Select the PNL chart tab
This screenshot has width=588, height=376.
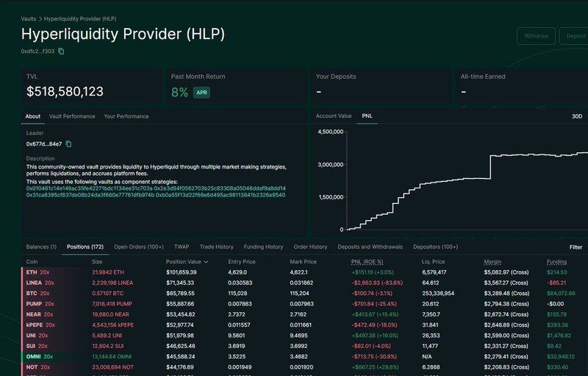coord(367,116)
